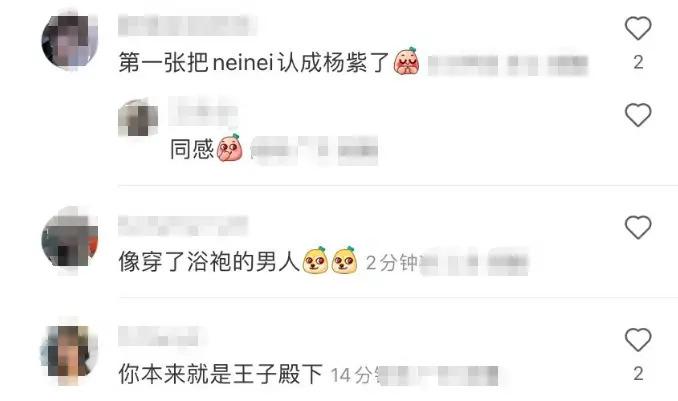Tap the comment text 第一张把neinei认成杨紫了
This screenshot has width=678, height=401.
[254, 63]
